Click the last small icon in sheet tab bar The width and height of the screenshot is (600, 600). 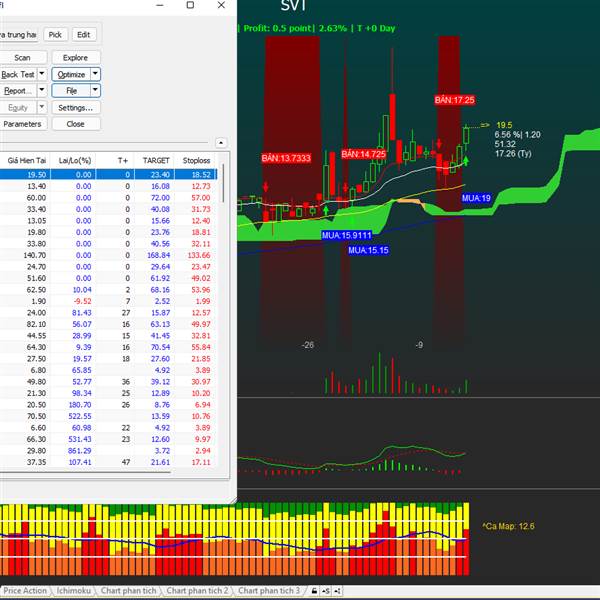[337, 591]
